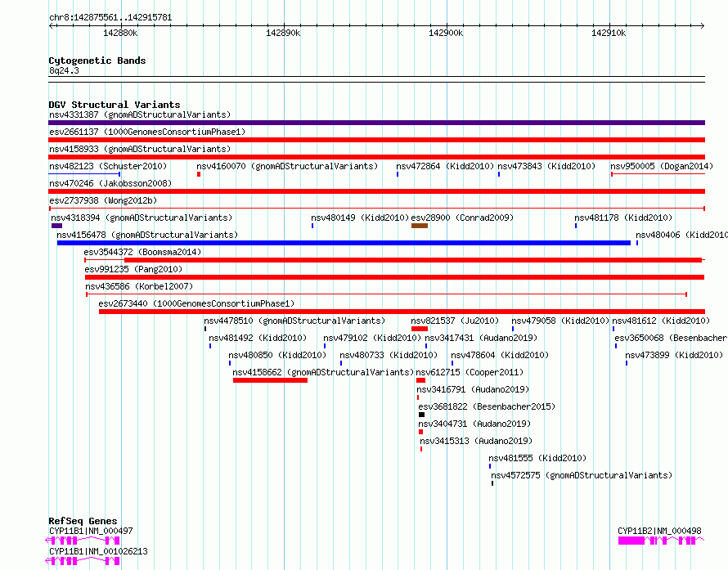Click nsv612715 (Cooper2011) red block

[x=420, y=380]
